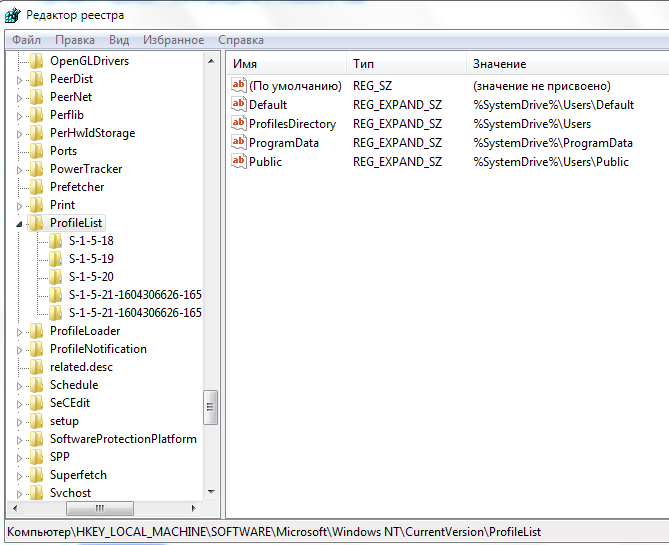This screenshot has width=669, height=545.
Task: Click the horizontal scrollbar thumb in tree
Action: tap(100, 508)
